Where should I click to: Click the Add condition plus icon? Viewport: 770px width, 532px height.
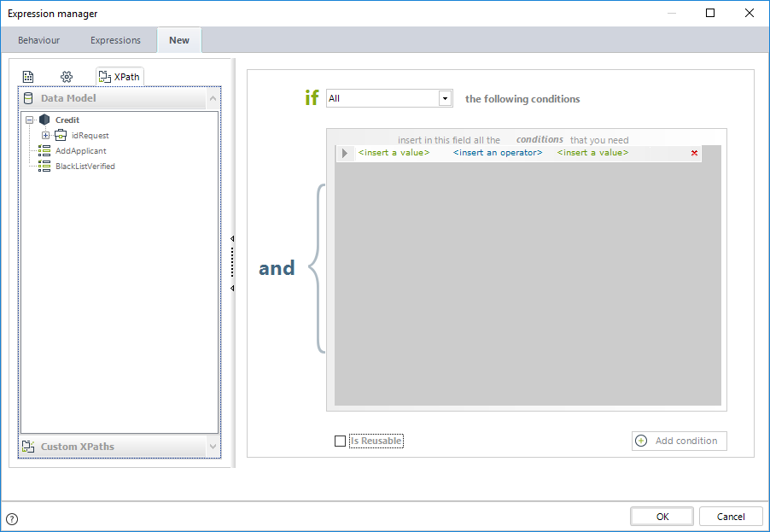tap(641, 441)
